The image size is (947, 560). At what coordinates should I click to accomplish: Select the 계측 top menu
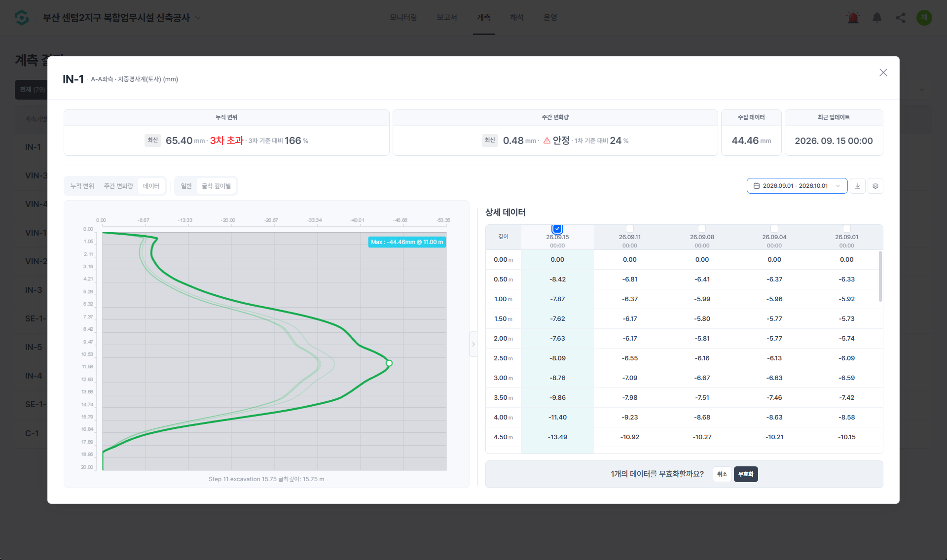point(484,17)
